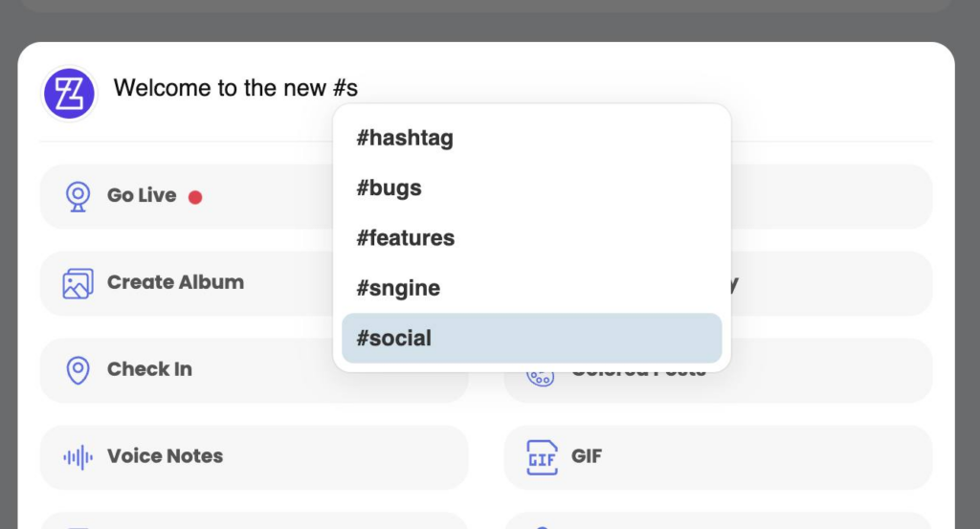
Task: Select the Check In option
Action: (x=149, y=370)
